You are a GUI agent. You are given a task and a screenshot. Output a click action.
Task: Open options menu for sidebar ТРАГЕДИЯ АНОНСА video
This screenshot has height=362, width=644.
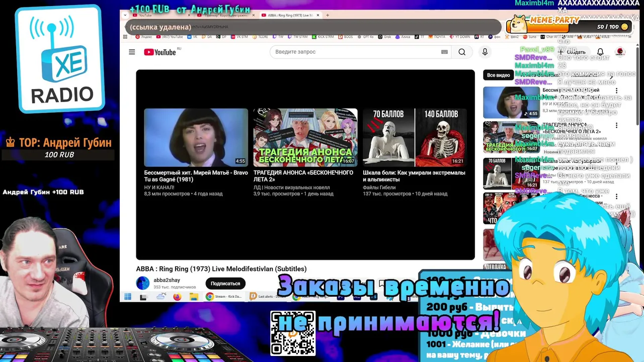tap(616, 126)
